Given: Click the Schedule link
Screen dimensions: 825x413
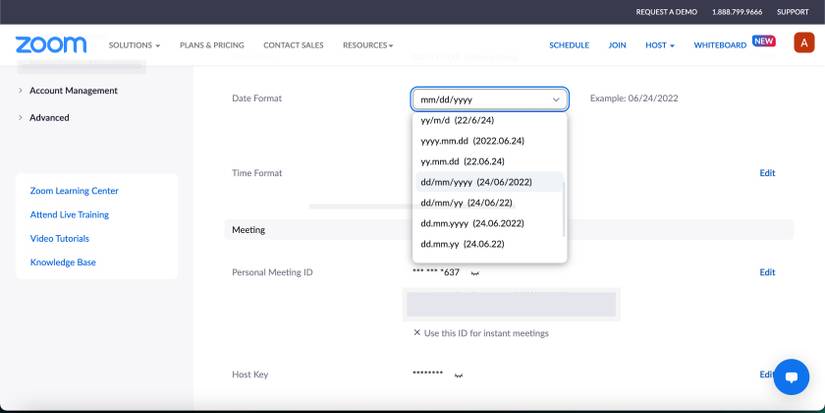Looking at the screenshot, I should coord(569,45).
